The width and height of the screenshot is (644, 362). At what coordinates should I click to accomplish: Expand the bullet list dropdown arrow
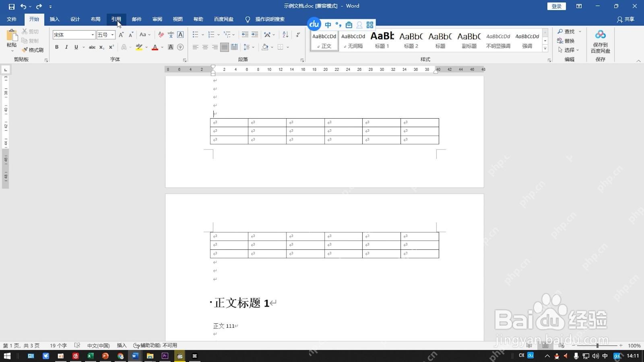click(202, 35)
